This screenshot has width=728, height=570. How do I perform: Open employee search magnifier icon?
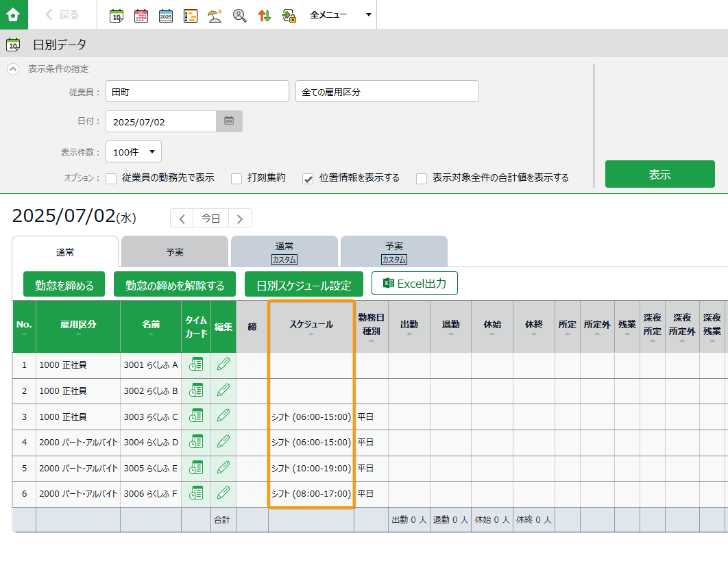(x=239, y=15)
